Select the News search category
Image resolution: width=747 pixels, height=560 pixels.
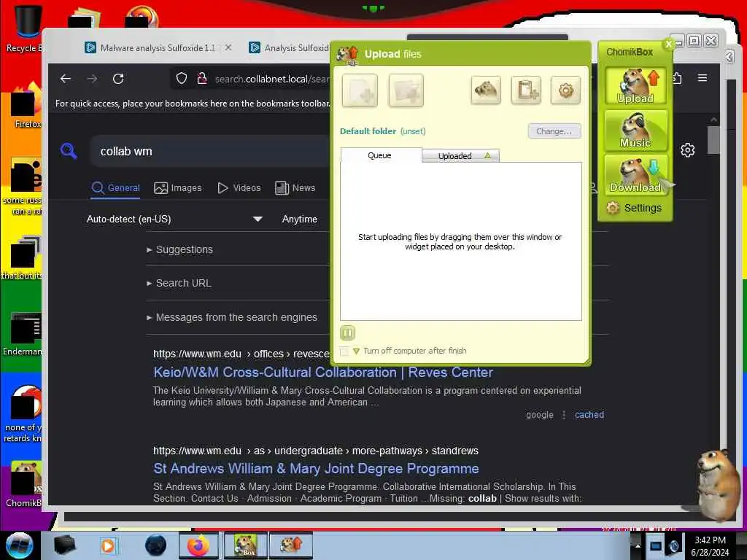coord(295,188)
